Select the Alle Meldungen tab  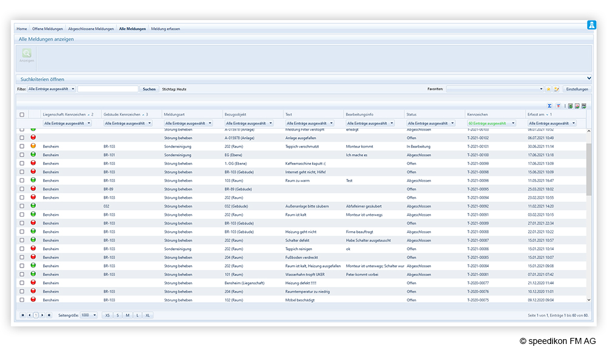pos(132,29)
